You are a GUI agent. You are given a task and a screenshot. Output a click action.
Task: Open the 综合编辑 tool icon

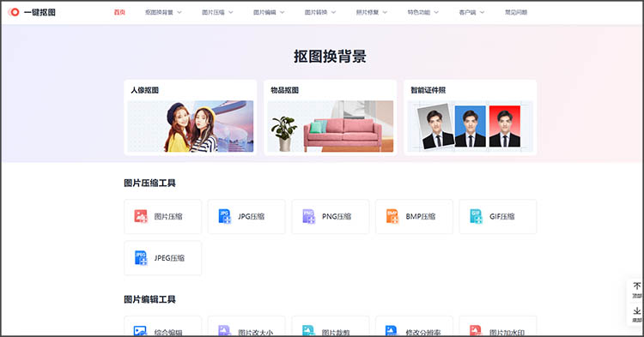coord(140,330)
